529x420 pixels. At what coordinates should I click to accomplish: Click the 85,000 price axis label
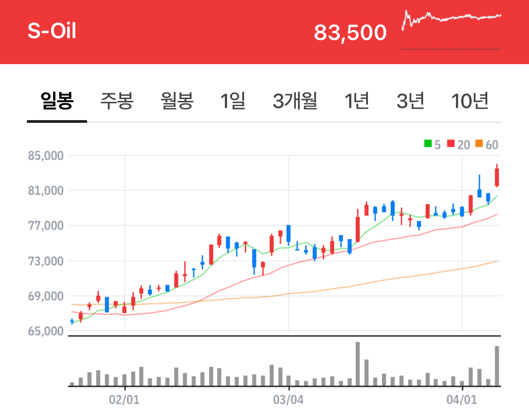pos(46,156)
